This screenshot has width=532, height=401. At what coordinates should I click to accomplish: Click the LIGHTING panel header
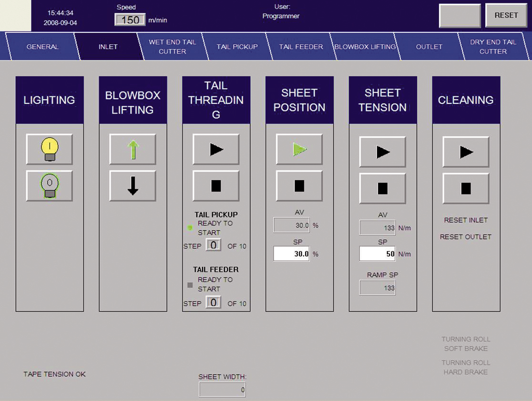pos(50,100)
